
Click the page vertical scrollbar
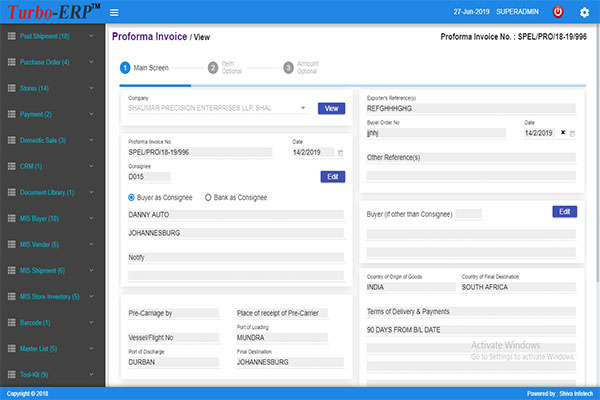click(598, 153)
